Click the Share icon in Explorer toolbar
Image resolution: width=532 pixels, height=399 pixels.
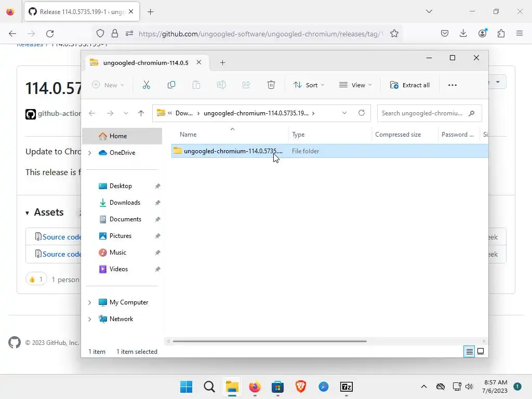click(x=246, y=85)
